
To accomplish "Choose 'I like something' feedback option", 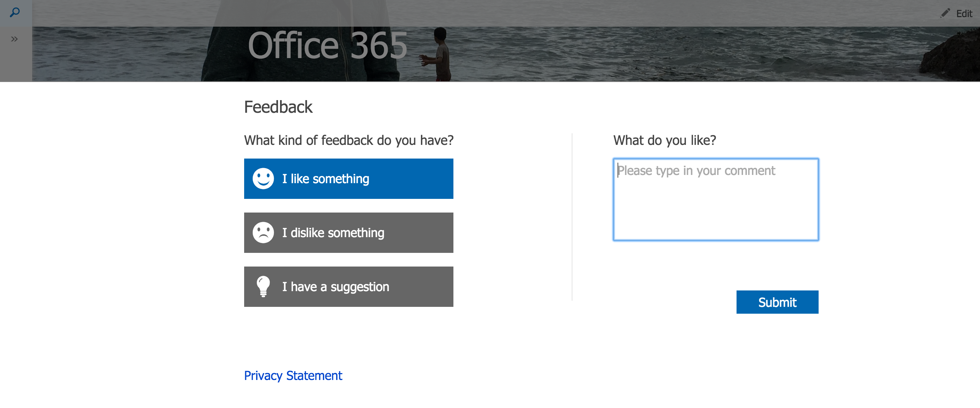I will click(x=348, y=179).
